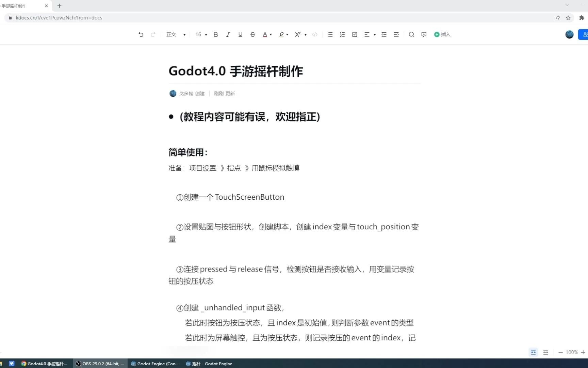588x368 pixels.
Task: Close the 手游摇杆制作 browser tab
Action: click(46, 6)
